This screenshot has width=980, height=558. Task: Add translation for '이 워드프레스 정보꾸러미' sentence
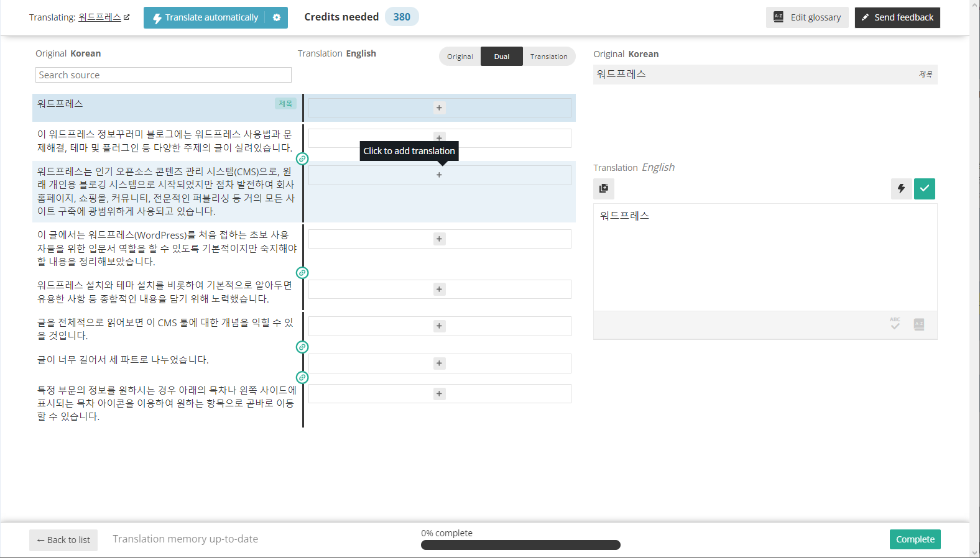tap(440, 138)
